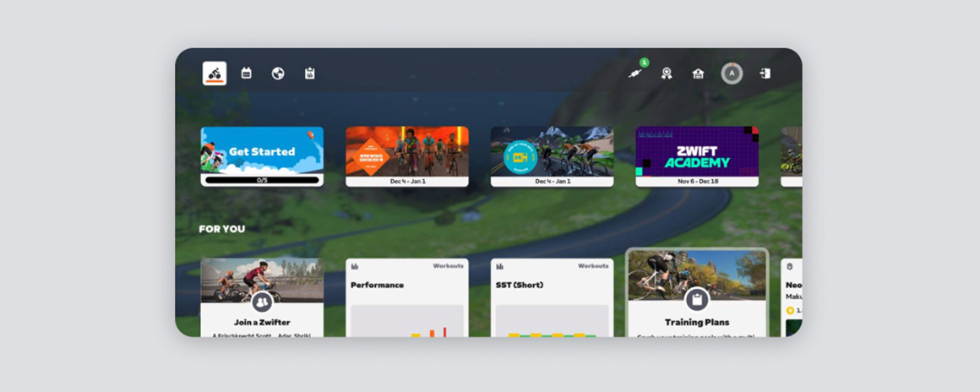Open the SST (Short) workout title
The width and height of the screenshot is (980, 392).
[x=521, y=285]
